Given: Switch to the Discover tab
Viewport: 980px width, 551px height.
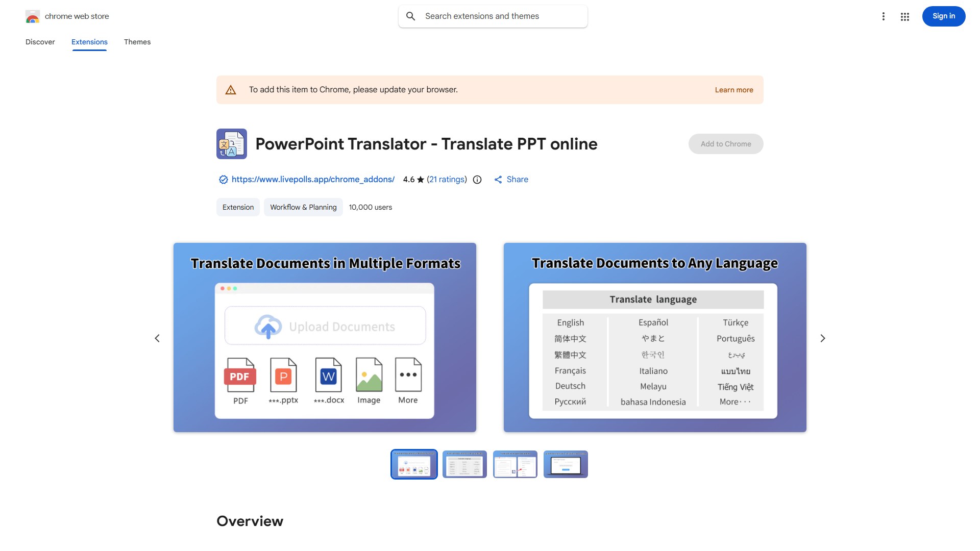Looking at the screenshot, I should (40, 42).
